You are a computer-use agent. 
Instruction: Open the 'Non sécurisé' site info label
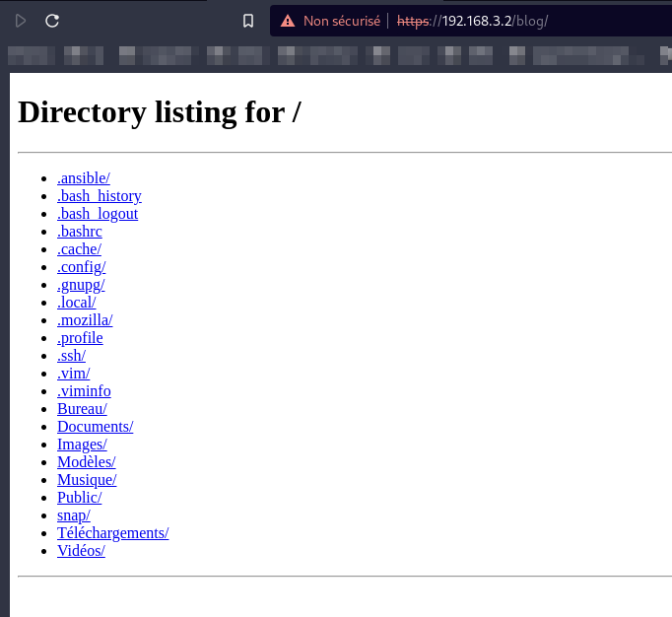click(x=341, y=21)
